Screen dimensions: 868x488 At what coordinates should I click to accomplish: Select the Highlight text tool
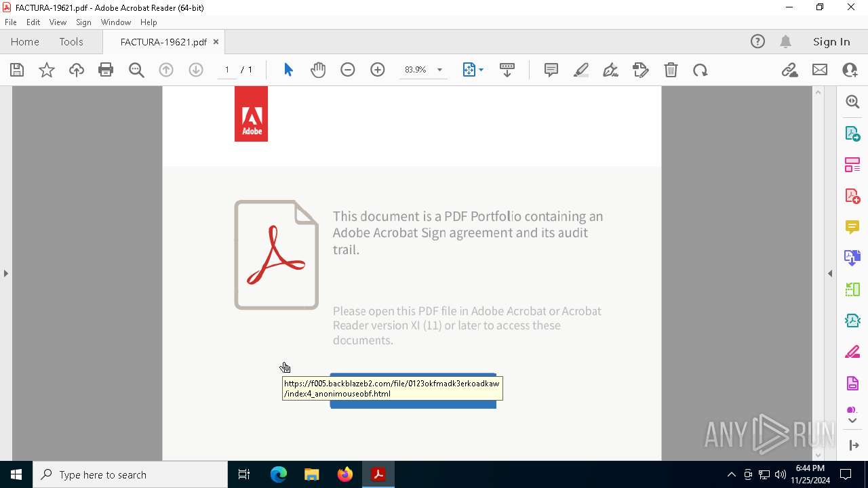click(581, 70)
